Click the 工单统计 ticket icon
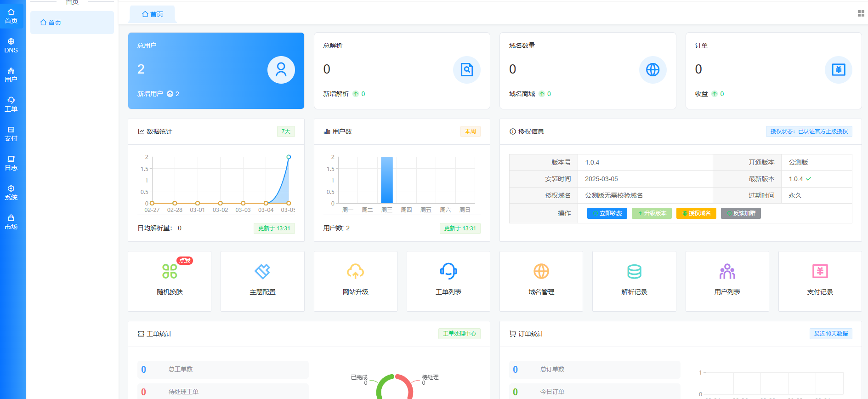 141,334
